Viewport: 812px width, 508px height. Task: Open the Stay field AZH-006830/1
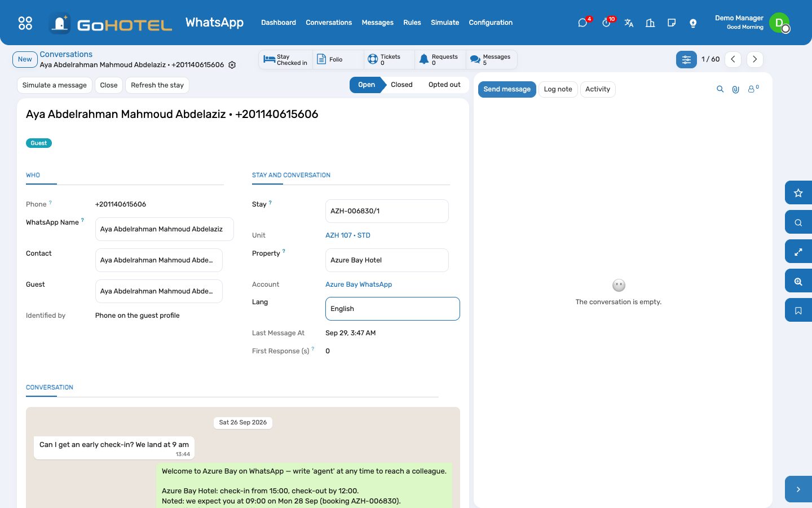(387, 211)
